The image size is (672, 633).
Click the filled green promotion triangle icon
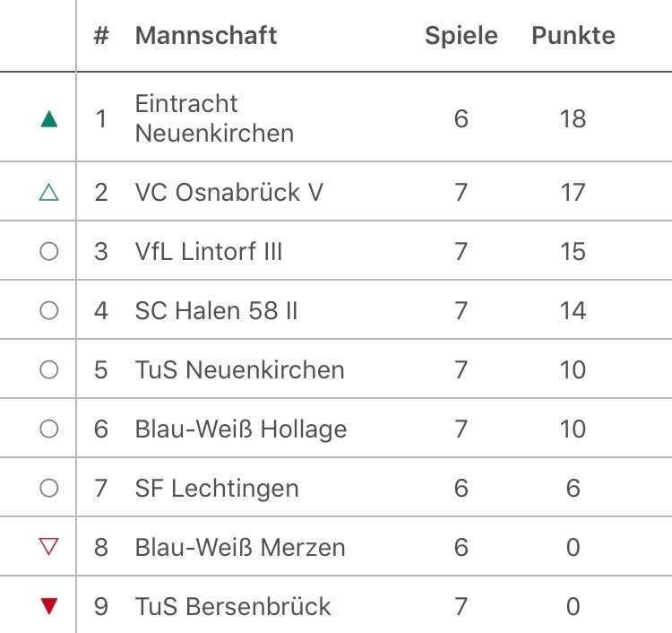49,118
